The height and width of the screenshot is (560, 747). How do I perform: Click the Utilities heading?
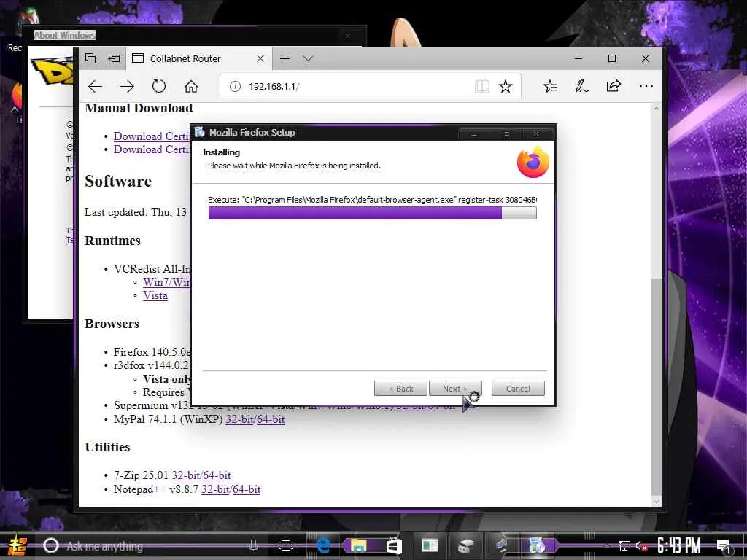107,447
